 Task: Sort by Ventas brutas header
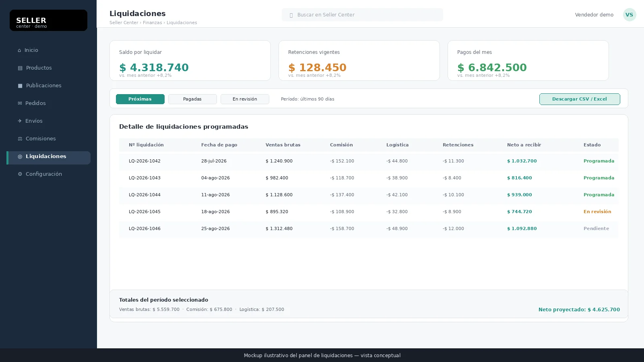coord(283,145)
